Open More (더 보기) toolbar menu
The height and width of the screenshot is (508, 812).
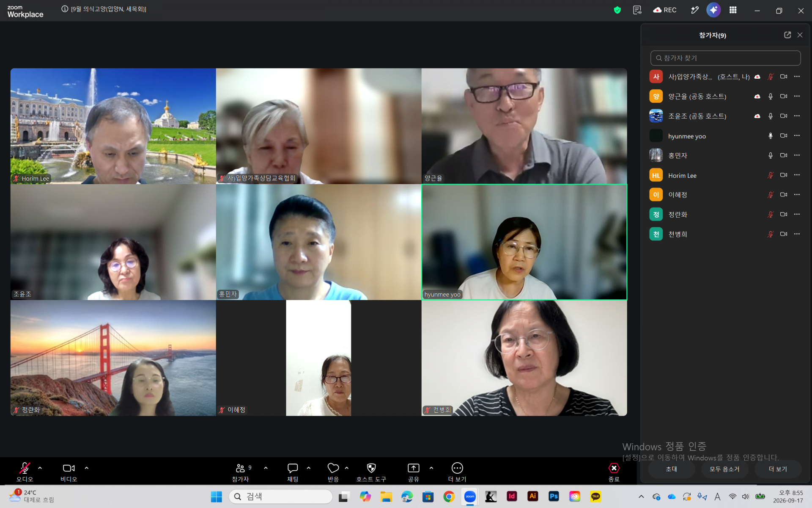(457, 472)
